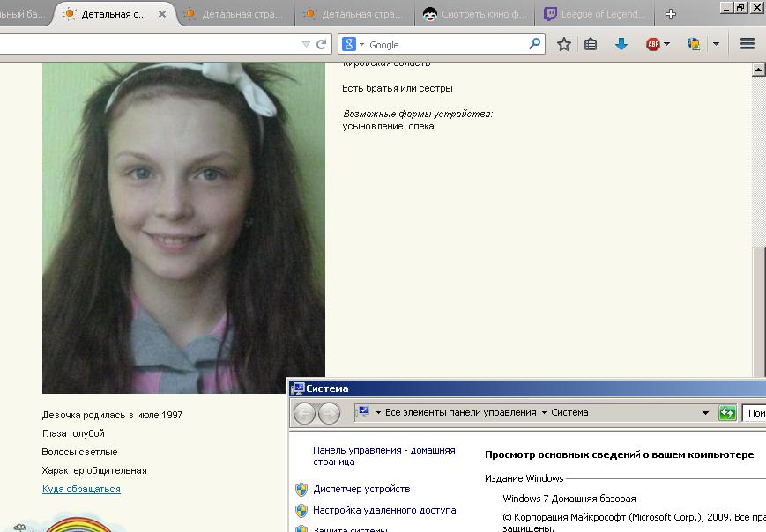Select 'Все элементы панели управления' breadcrumb
Screen dimensions: 766x532
click(461, 412)
